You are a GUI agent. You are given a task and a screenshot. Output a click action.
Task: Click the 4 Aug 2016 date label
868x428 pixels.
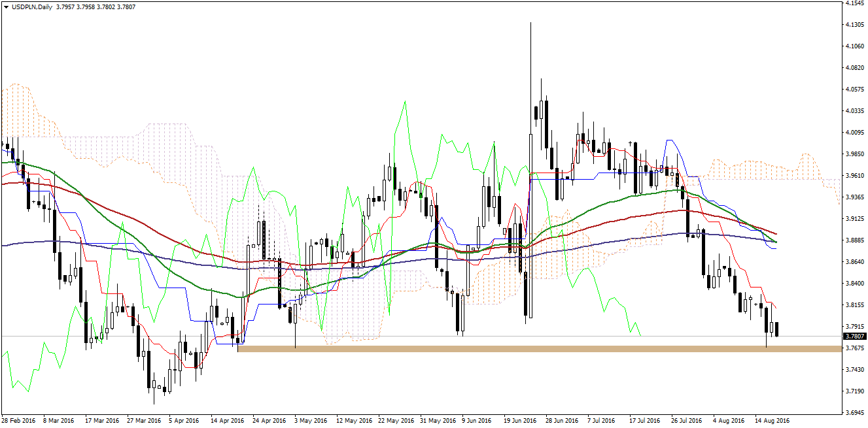(x=728, y=421)
